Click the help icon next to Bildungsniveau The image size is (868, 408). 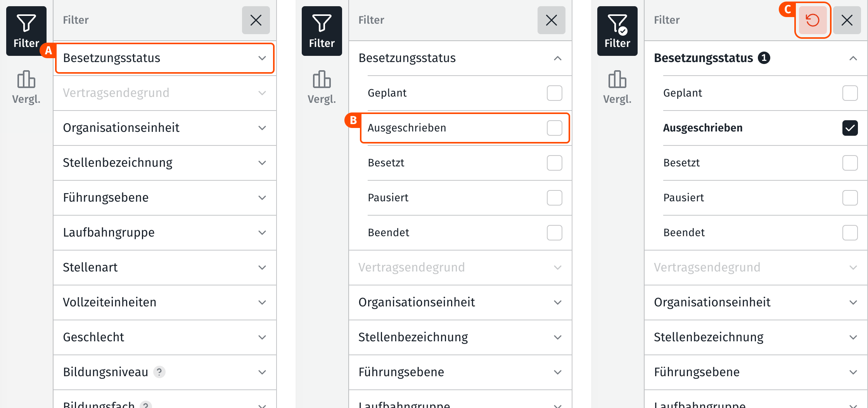click(x=159, y=372)
